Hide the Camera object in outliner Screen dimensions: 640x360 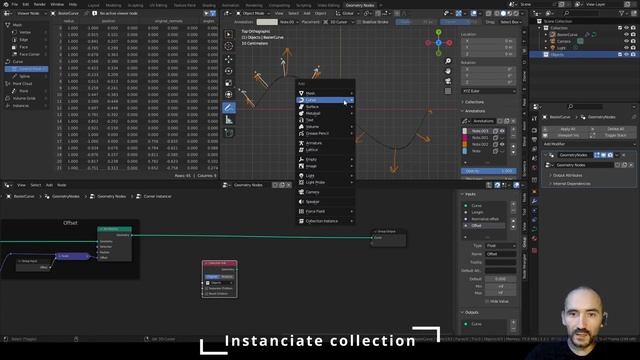626,41
